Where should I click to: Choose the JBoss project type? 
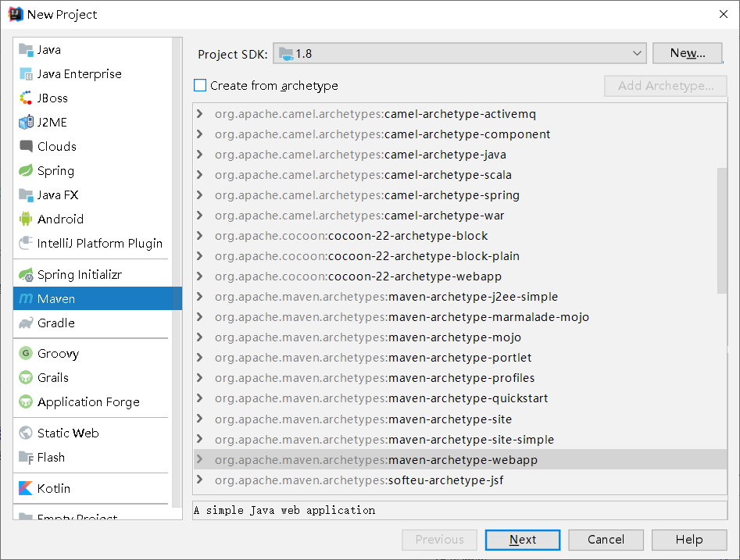point(53,98)
